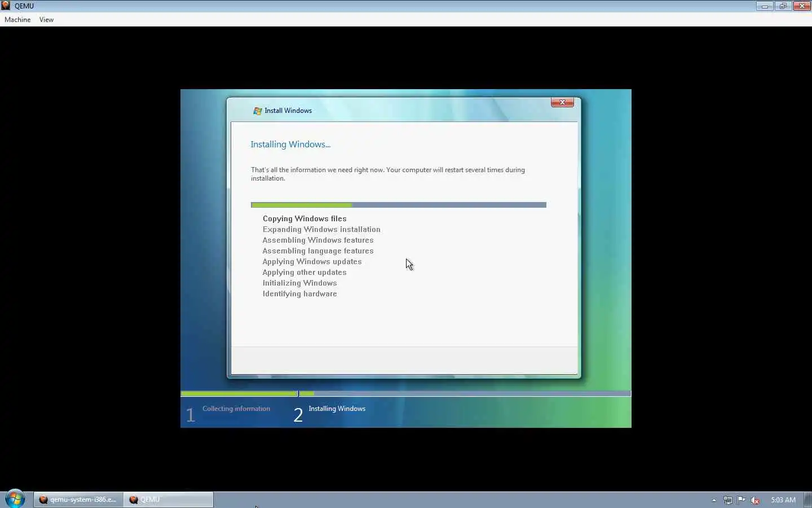Open network status tray icon
This screenshot has height=508, width=812.
point(728,500)
